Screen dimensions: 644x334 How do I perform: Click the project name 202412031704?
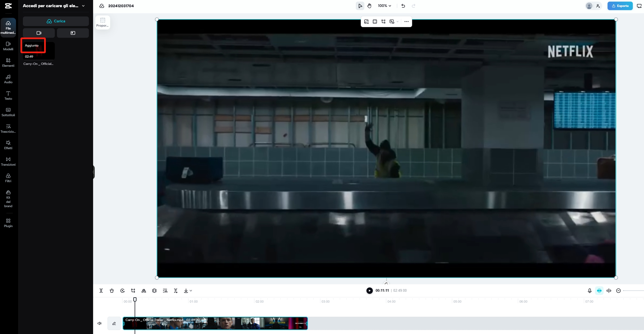point(121,6)
